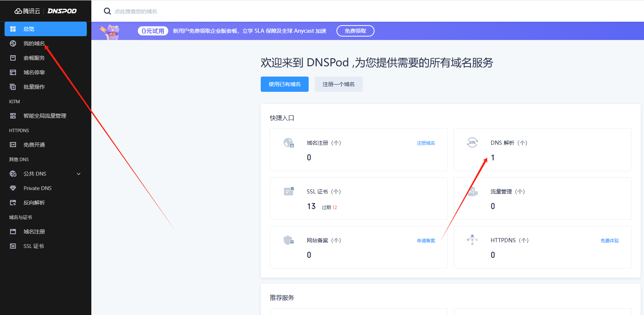644x315 pixels.
Task: Click the 总览 grid icon in sidebar
Action: (13, 29)
